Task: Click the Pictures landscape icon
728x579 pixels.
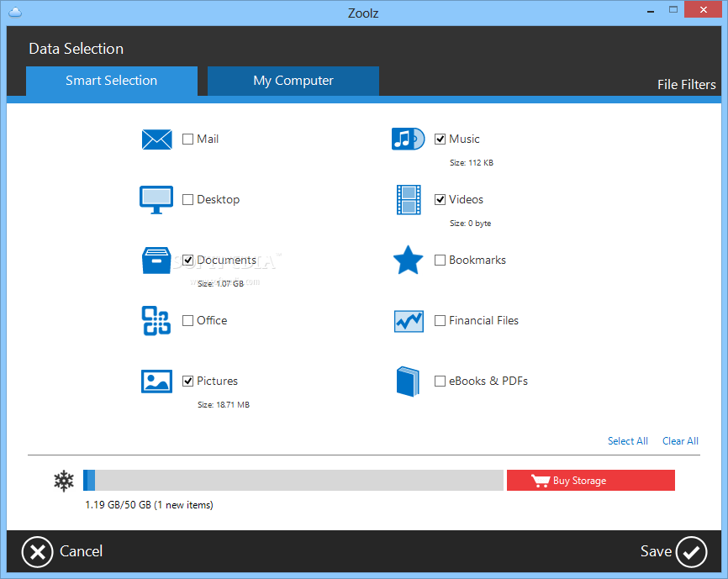Action: [156, 382]
